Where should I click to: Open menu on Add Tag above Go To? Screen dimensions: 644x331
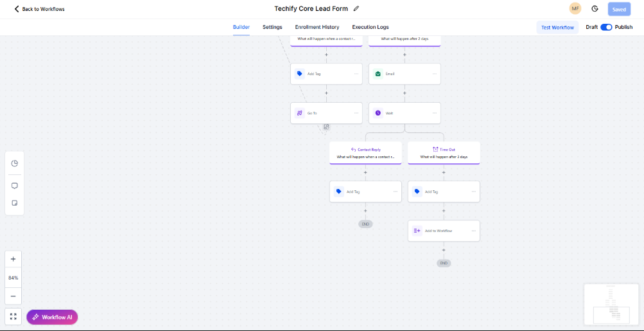click(x=356, y=74)
